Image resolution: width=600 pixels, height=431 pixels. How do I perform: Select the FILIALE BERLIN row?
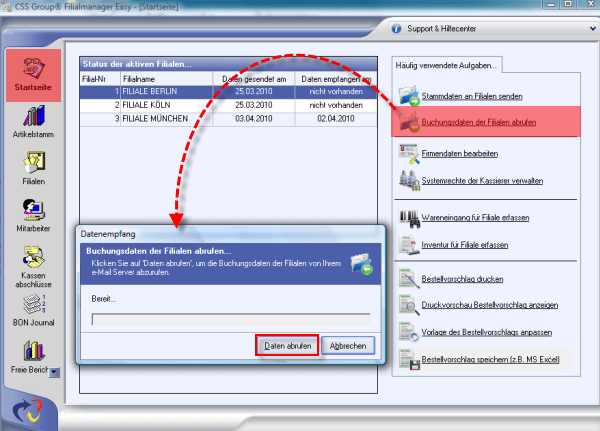point(228,92)
